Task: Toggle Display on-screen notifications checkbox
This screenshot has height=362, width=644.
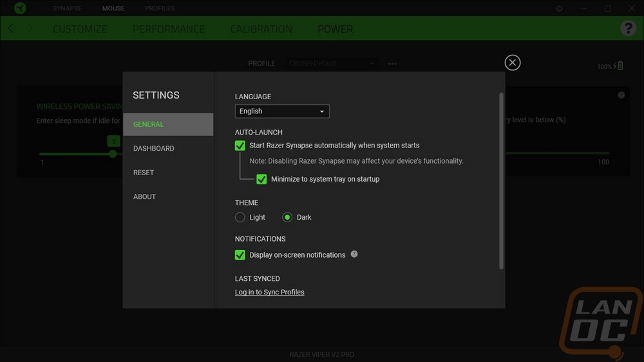Action: [x=240, y=255]
